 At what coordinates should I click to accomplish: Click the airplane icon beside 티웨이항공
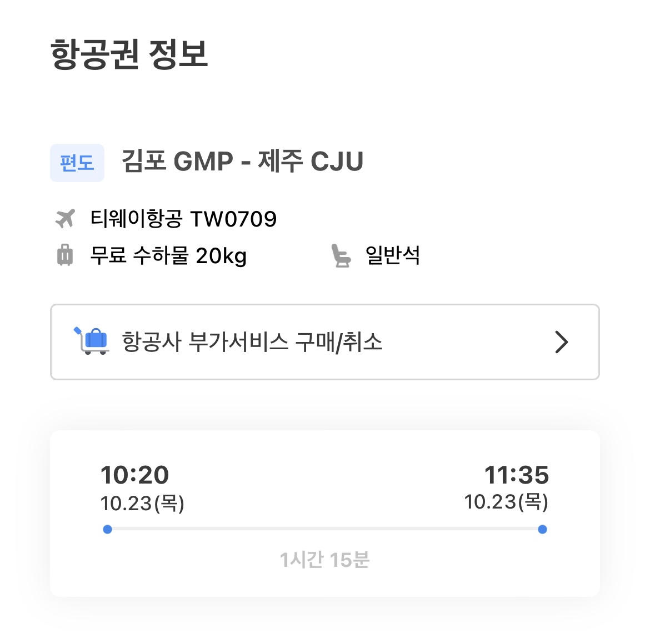pos(65,219)
